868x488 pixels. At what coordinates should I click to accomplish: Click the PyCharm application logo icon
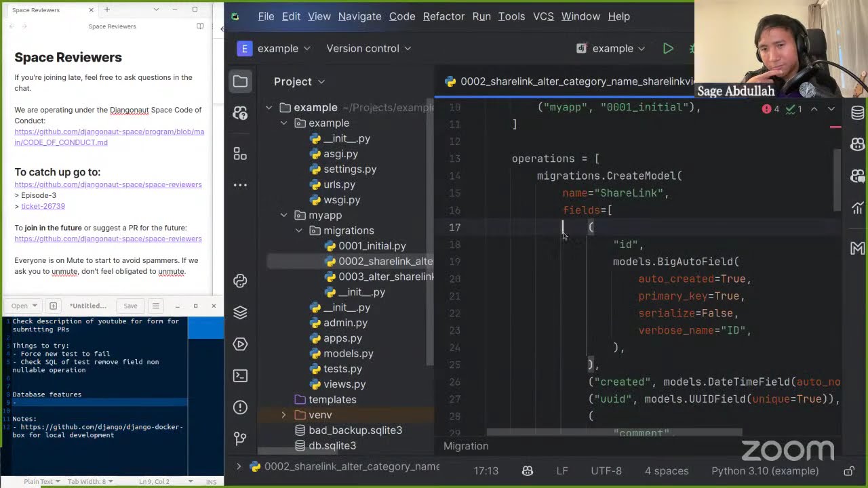coord(235,16)
